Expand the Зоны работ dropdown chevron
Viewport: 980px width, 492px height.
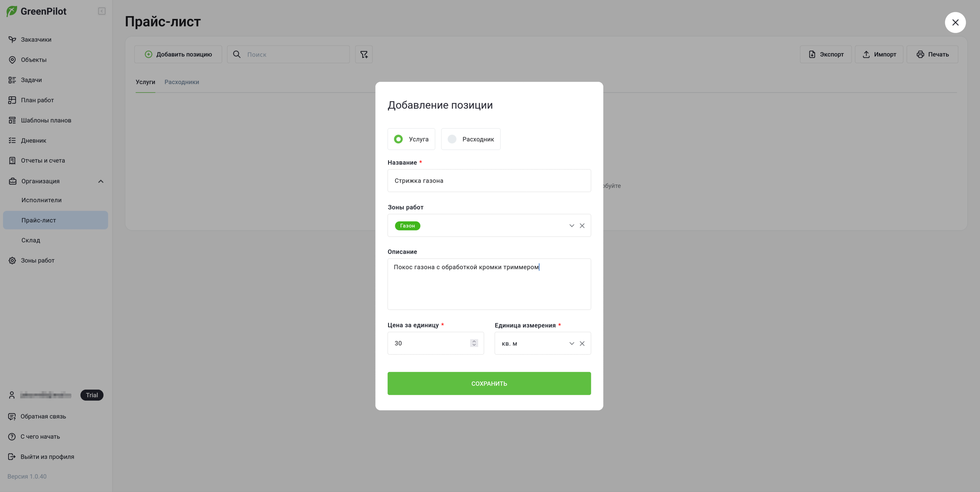571,226
